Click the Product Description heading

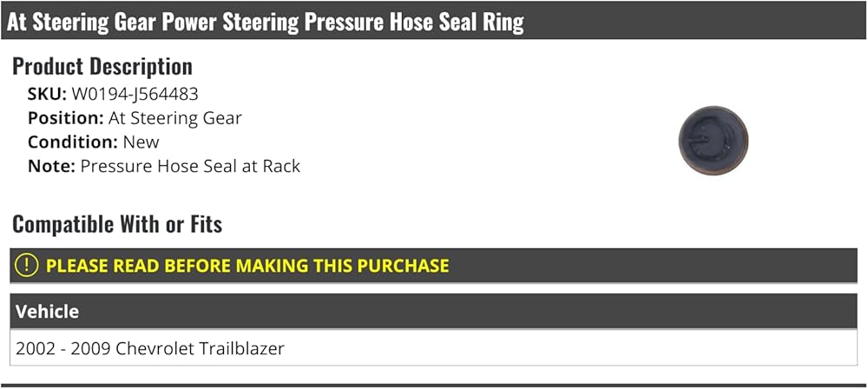(x=102, y=67)
